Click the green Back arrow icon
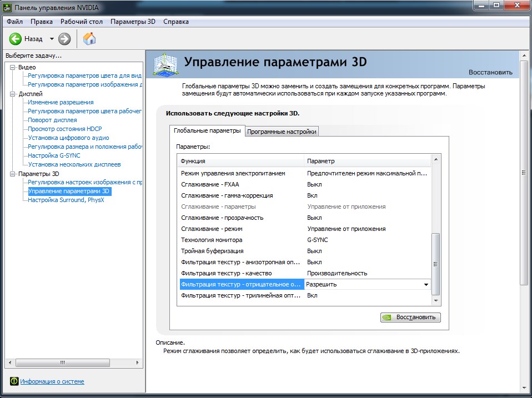 pos(15,39)
